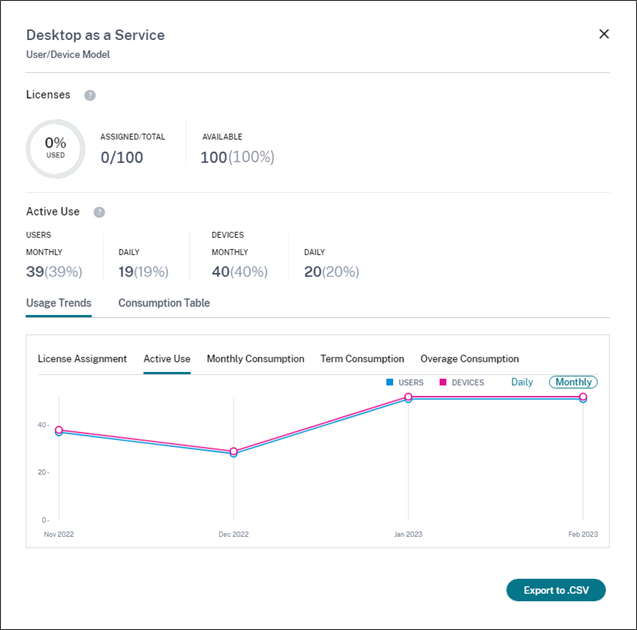Image resolution: width=637 pixels, height=630 pixels.
Task: Close the Desktop as a Service dialog
Action: [x=604, y=34]
